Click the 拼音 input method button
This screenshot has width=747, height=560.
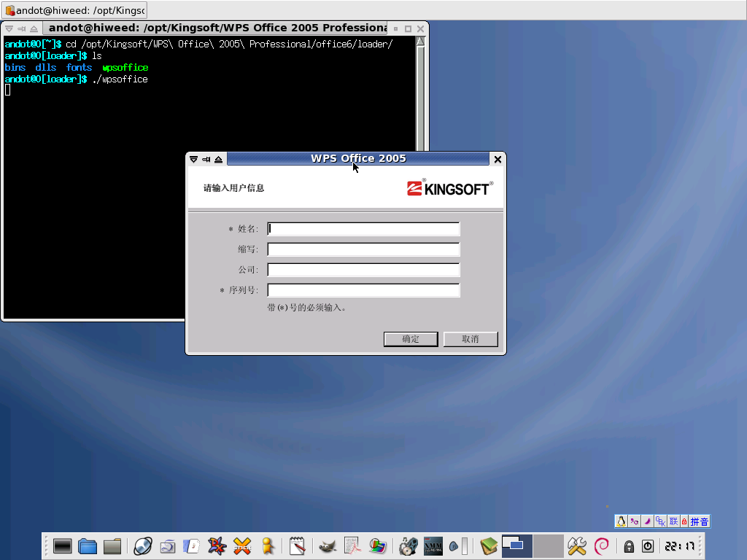700,521
